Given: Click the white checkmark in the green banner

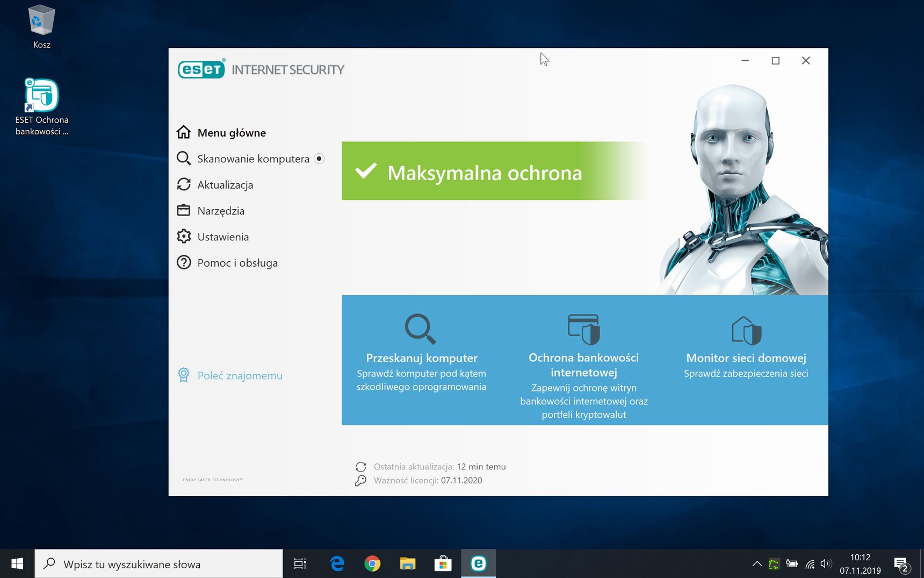Looking at the screenshot, I should click(366, 171).
